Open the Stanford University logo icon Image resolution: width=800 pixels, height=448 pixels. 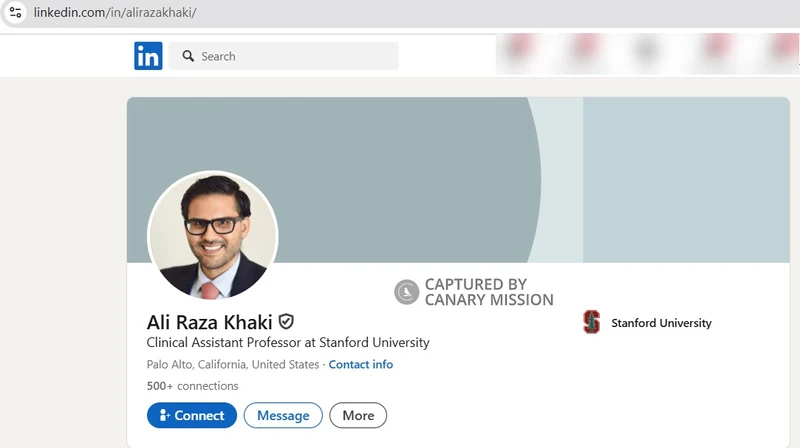[x=591, y=322]
